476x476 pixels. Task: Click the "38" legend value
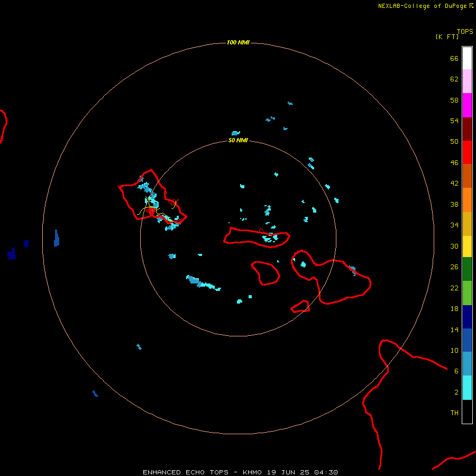click(x=454, y=204)
